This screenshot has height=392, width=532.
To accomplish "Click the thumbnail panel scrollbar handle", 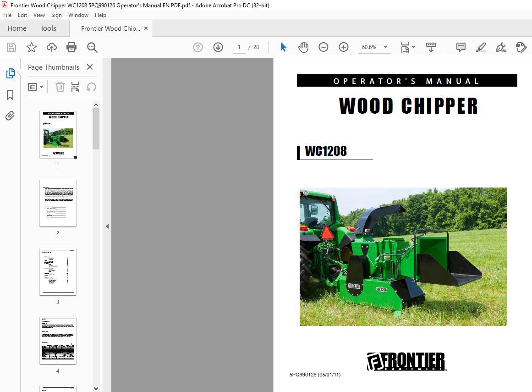I will pos(96,129).
